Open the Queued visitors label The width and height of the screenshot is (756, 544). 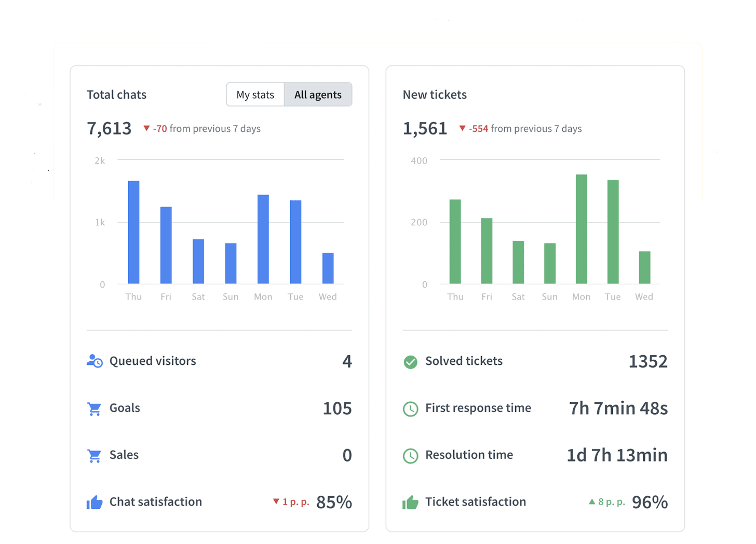[153, 361]
